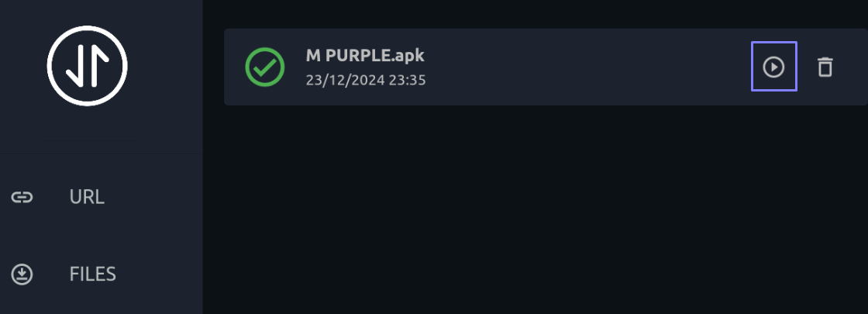Image resolution: width=868 pixels, height=314 pixels.
Task: Click the download icon beside FILES
Action: coord(22,274)
